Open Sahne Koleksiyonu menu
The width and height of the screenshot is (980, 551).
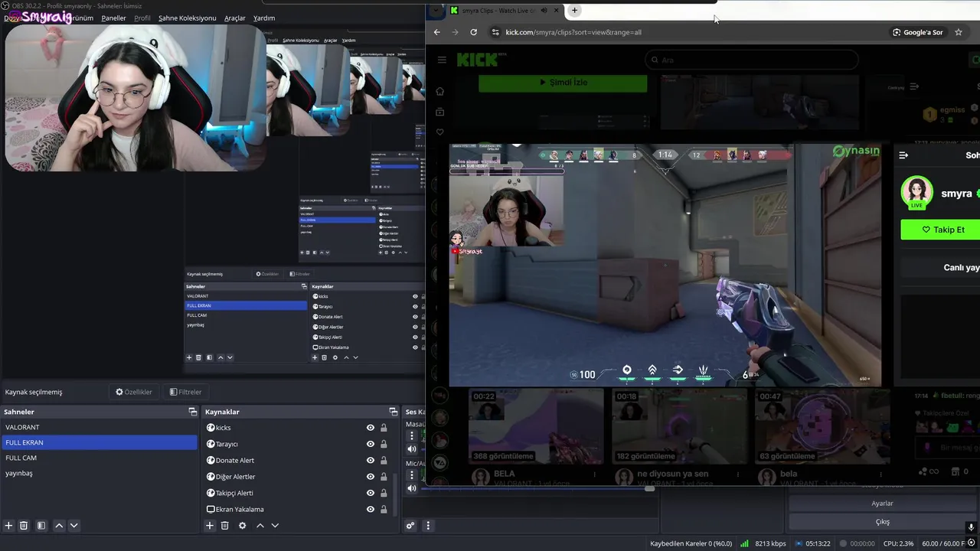pos(187,18)
